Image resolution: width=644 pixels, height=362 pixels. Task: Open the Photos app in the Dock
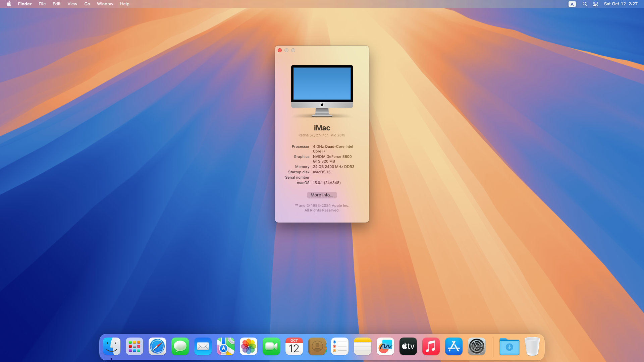point(249,346)
